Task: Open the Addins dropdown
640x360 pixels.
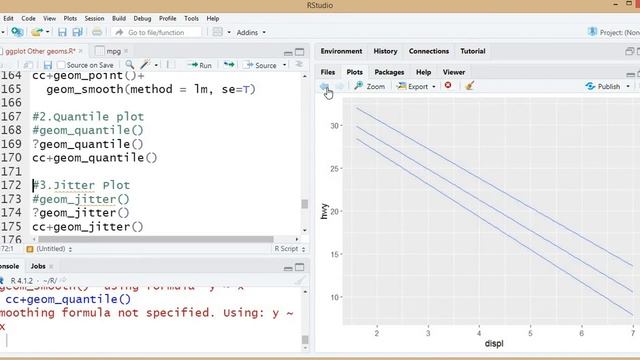Action: (x=251, y=32)
